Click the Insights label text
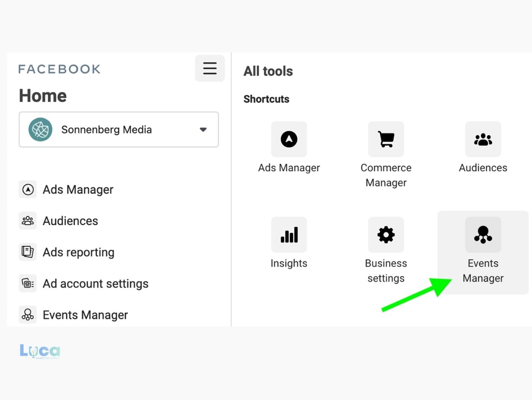This screenshot has height=400, width=532. tap(289, 263)
